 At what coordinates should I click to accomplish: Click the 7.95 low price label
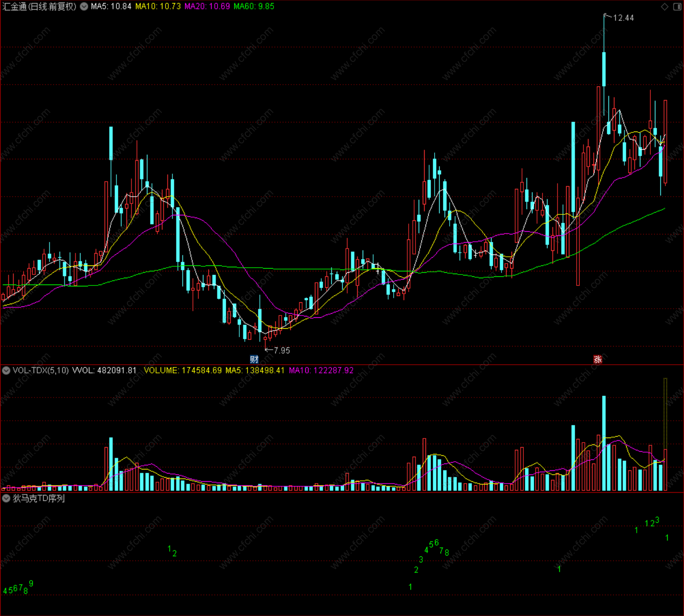pyautogui.click(x=282, y=350)
